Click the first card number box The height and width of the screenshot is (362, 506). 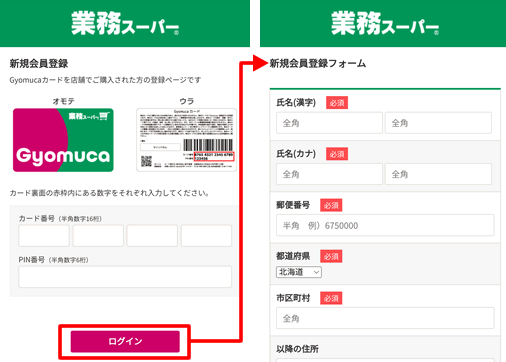coord(44,235)
